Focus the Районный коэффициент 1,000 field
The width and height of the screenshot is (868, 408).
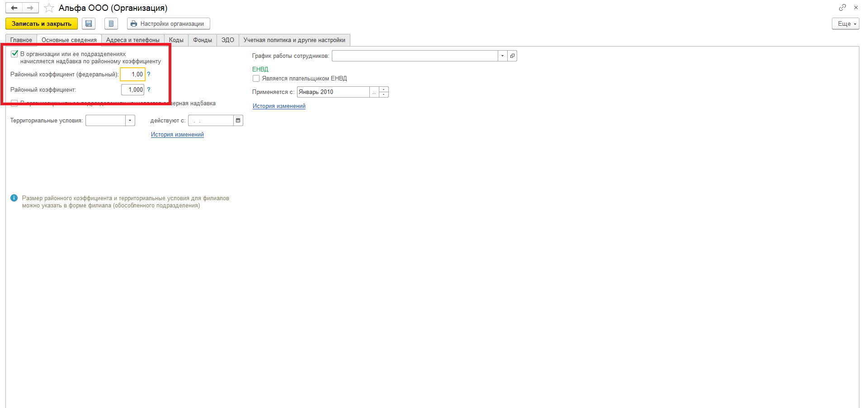tap(132, 89)
